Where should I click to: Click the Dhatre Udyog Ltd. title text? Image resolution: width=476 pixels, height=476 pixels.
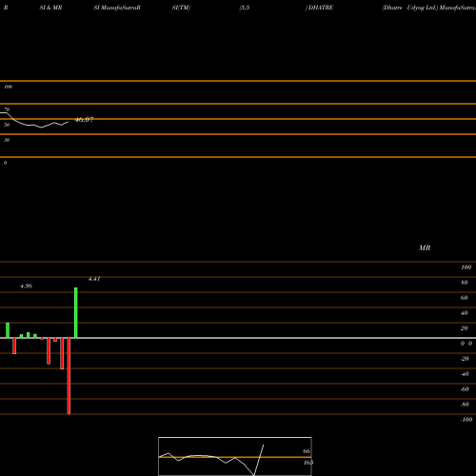[x=410, y=8]
